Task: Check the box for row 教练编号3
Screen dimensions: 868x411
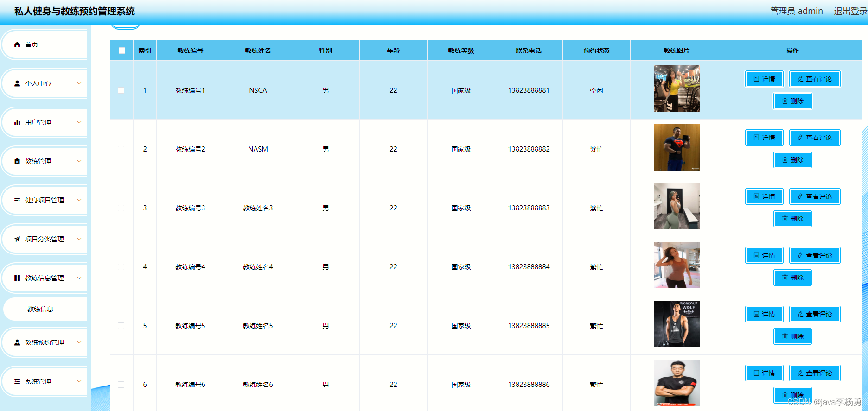Action: pyautogui.click(x=121, y=208)
